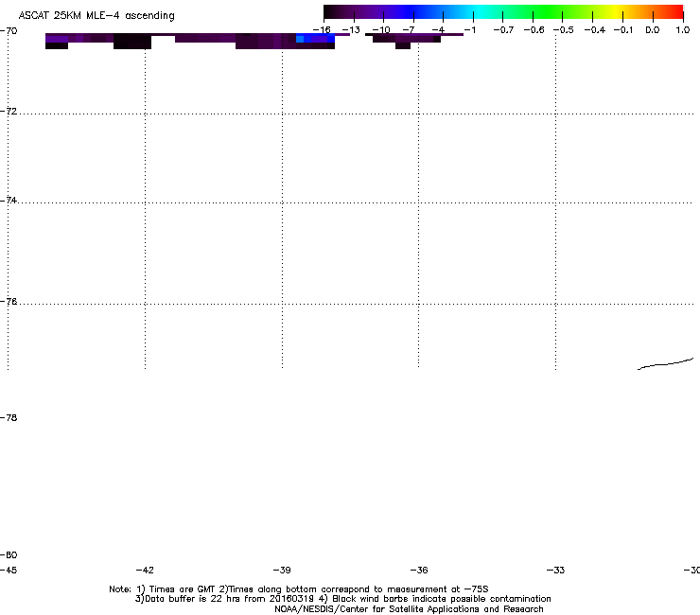Image resolution: width=700 pixels, height=615 pixels.
Task: Click the latitude label '-80'
Action: (x=9, y=554)
